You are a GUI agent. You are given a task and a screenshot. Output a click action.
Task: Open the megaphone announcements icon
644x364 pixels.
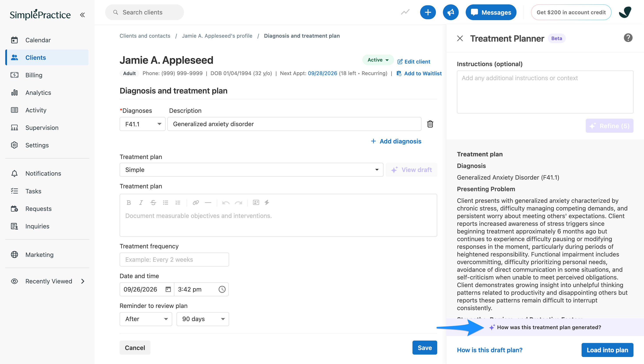pos(451,12)
